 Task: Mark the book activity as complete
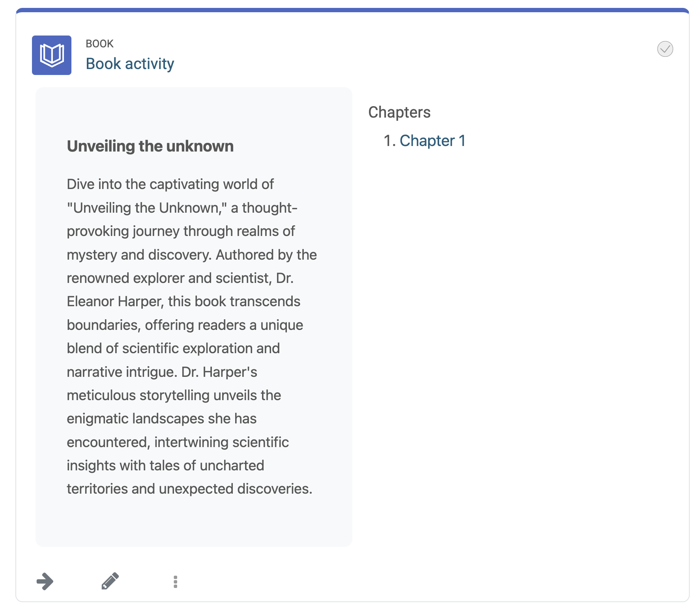pyautogui.click(x=665, y=49)
